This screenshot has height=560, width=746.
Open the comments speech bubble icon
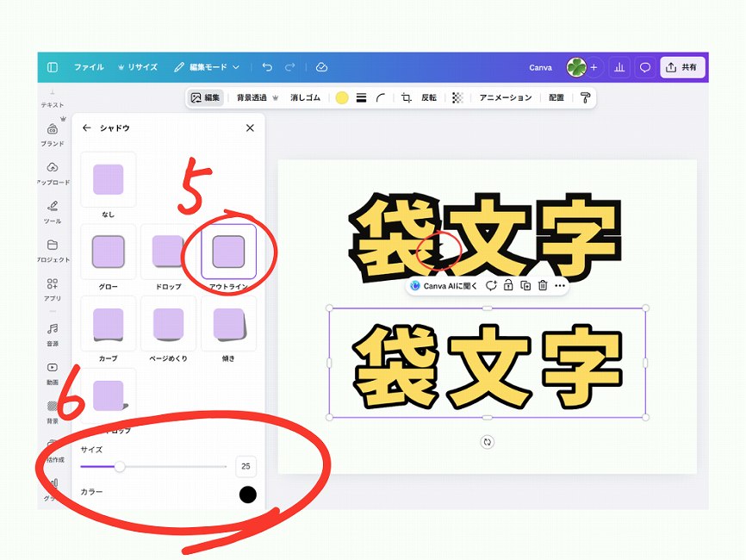point(643,67)
